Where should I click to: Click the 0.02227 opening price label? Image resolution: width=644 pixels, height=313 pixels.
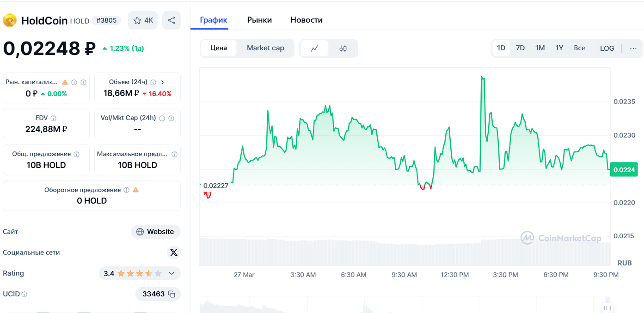215,186
